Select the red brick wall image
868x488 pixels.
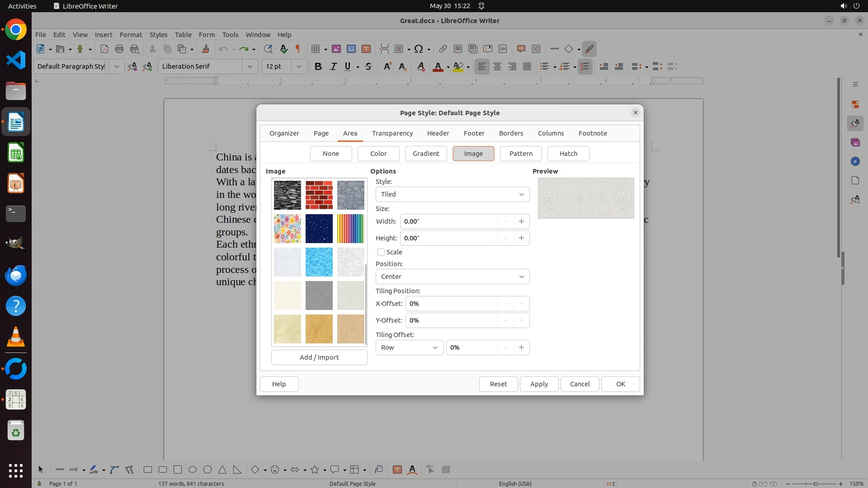pyautogui.click(x=319, y=195)
